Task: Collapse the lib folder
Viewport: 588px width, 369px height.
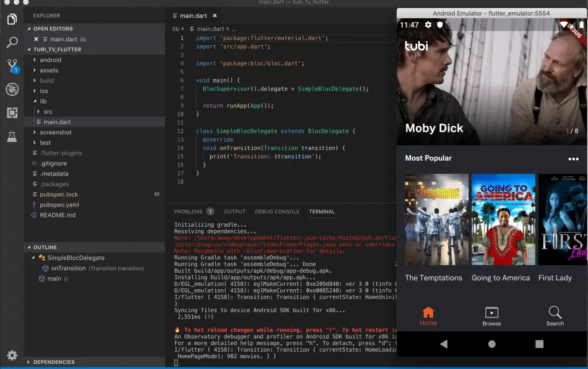Action: tap(43, 101)
